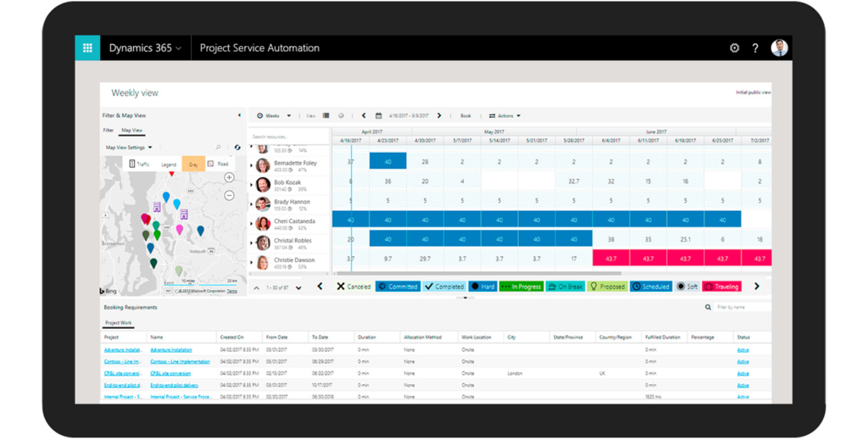Expand Bob Kozak resource row
This screenshot has height=446, width=868.
pyautogui.click(x=252, y=185)
